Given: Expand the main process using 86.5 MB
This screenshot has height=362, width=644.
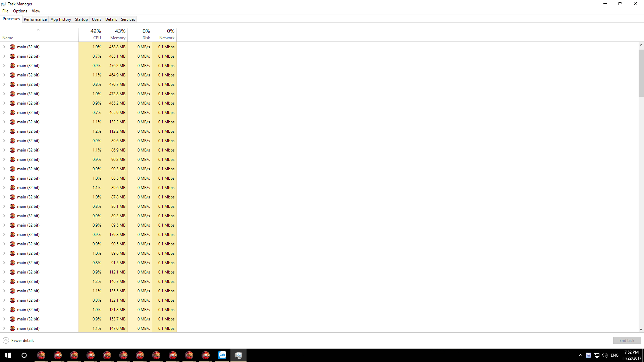Looking at the screenshot, I should pos(4,178).
